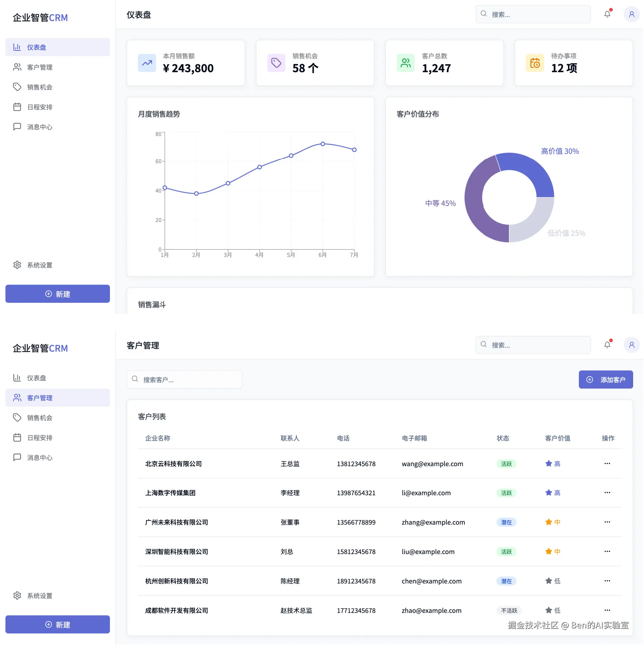
Task: Click the 添加客户 button
Action: tap(606, 380)
